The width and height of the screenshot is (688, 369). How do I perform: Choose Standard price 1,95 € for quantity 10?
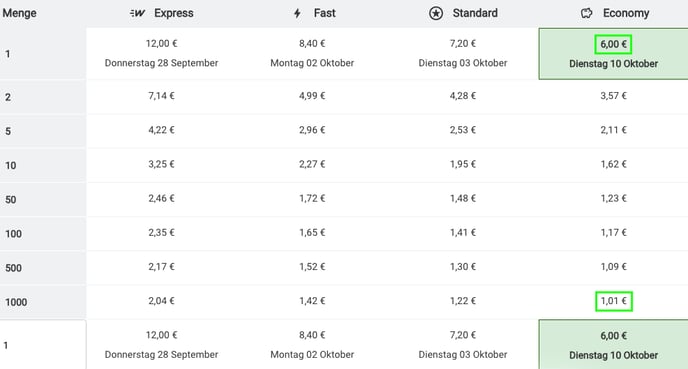(x=463, y=164)
